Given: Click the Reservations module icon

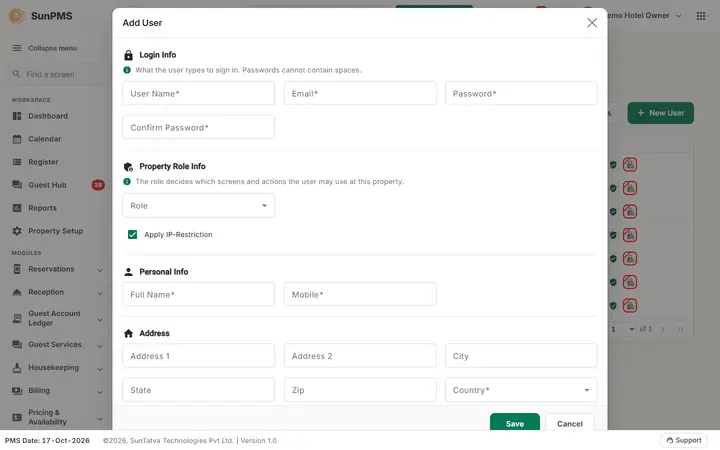Looking at the screenshot, I should tap(17, 269).
